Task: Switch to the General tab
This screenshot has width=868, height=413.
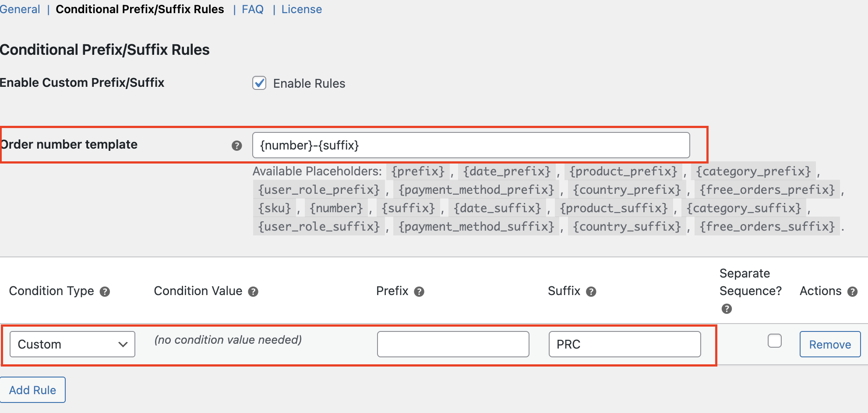Action: pos(20,9)
